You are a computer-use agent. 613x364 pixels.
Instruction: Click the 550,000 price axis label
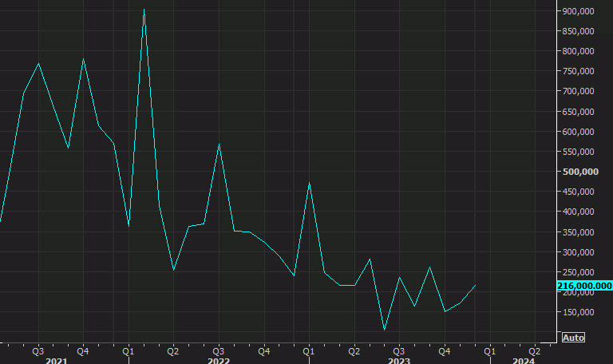578,152
